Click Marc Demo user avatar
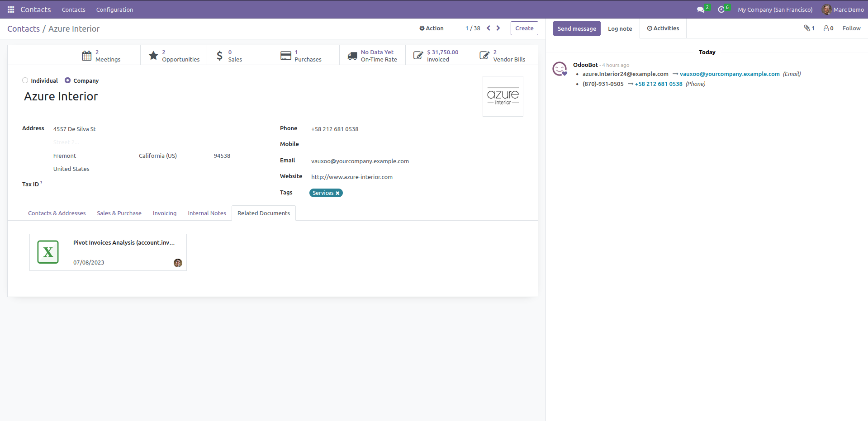 [827, 9]
